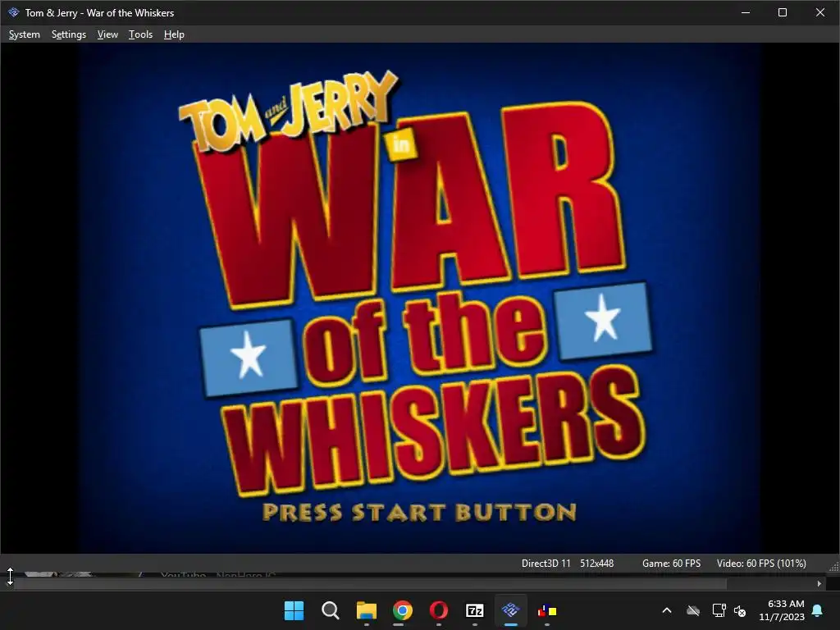Click the network display tray icon
This screenshot has height=630, width=840.
[719, 610]
